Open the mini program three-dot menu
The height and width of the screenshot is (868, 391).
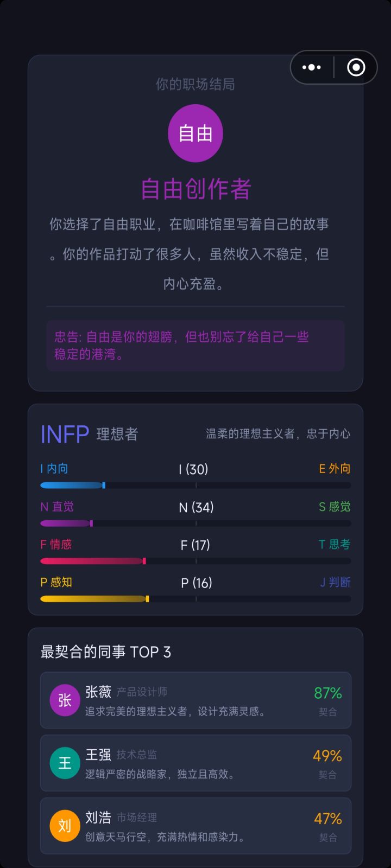click(312, 67)
